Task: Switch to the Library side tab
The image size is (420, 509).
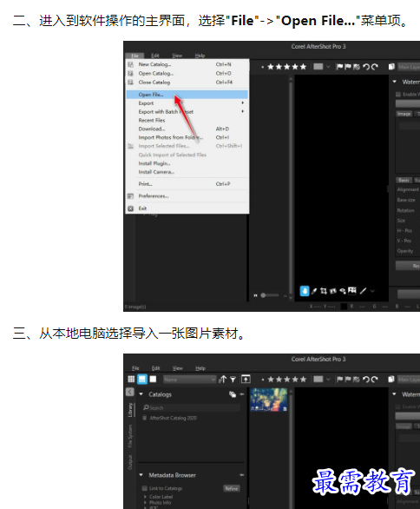Action: 130,410
